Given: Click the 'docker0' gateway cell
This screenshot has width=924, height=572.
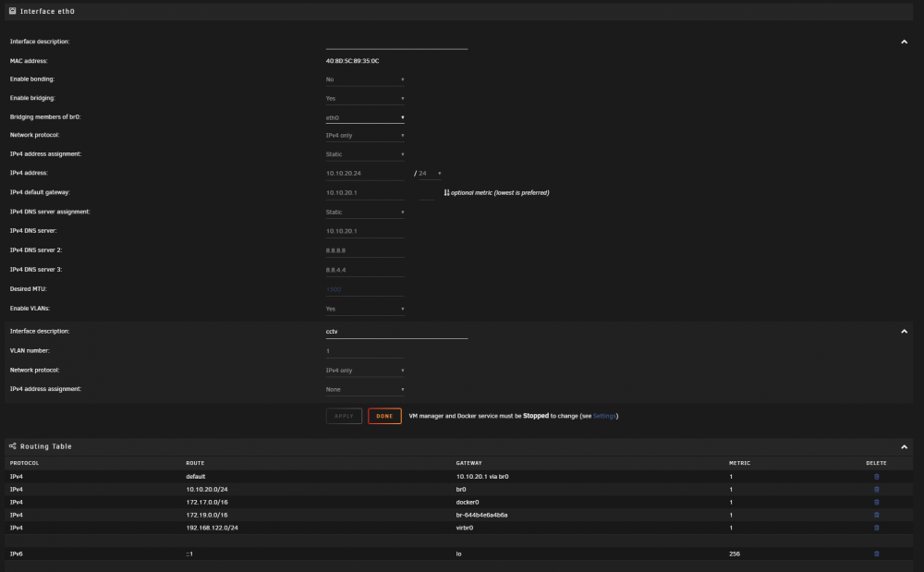Looking at the screenshot, I should (x=468, y=503).
